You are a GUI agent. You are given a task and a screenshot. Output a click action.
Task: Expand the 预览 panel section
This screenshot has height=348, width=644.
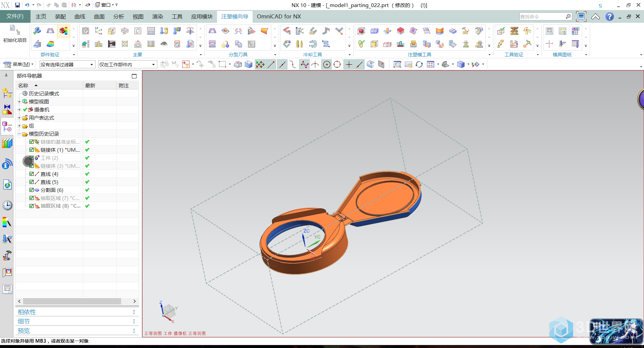pos(77,331)
